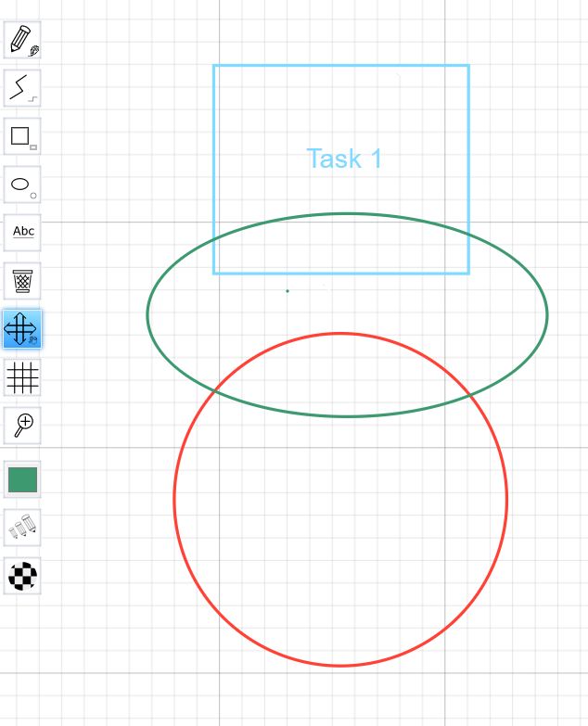
Task: Click the highlighted Move arrows tool
Action: coord(22,329)
